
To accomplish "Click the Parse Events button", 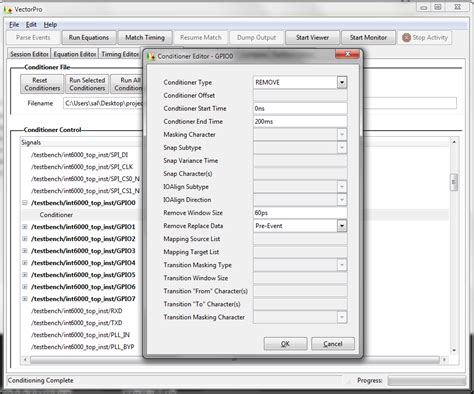I will tap(33, 38).
